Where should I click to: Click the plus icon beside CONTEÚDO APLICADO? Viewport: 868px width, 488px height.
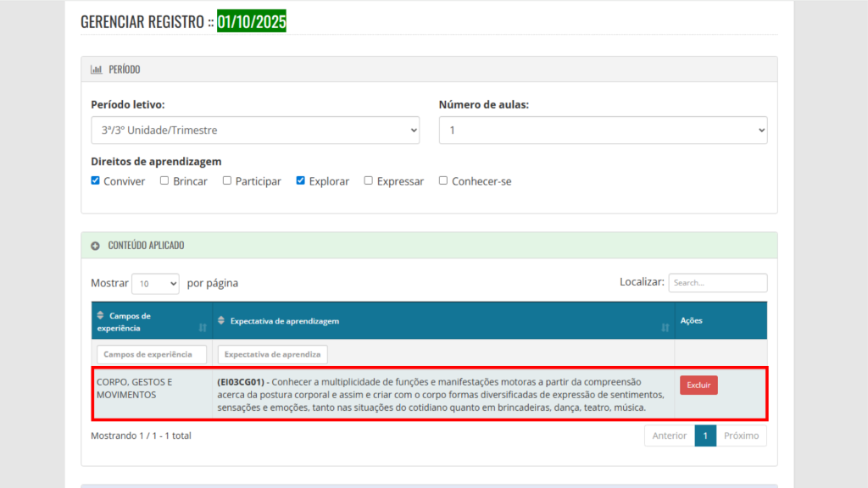point(96,246)
